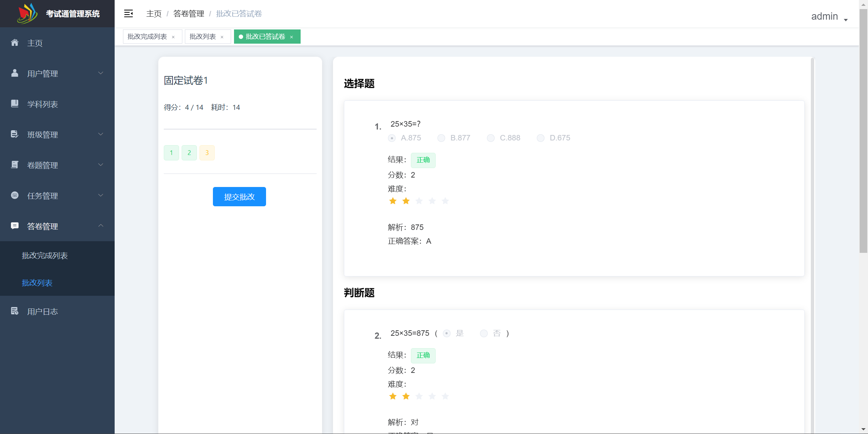The image size is (868, 434).
Task: Select 否 radio for question 2
Action: point(484,333)
